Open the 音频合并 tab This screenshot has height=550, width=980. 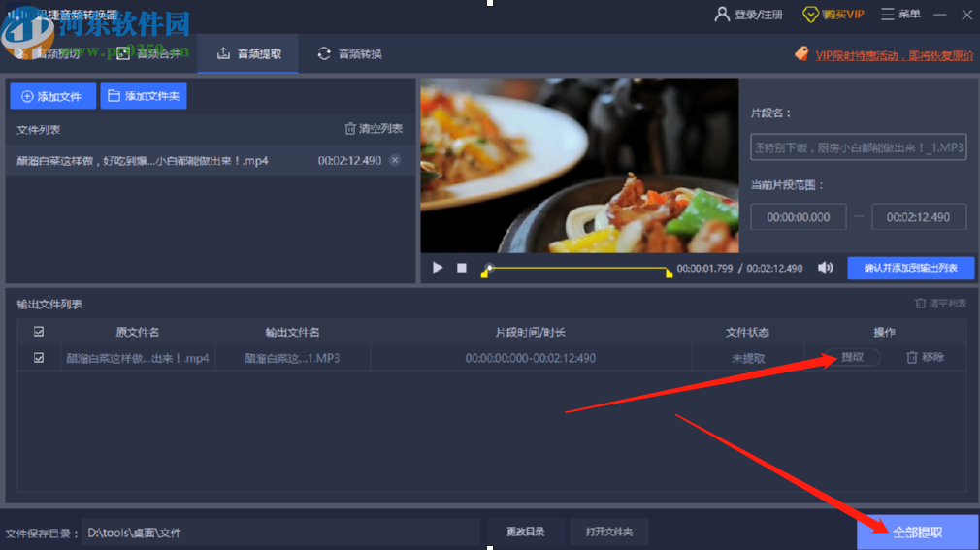coord(148,53)
